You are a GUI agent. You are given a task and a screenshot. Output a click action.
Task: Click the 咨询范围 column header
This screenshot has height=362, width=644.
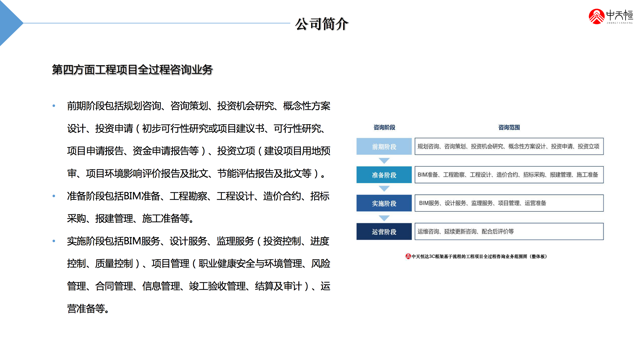509,127
